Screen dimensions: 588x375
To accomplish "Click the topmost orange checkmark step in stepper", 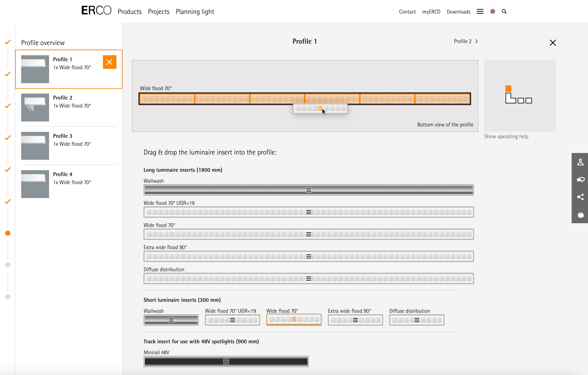I will point(8,42).
